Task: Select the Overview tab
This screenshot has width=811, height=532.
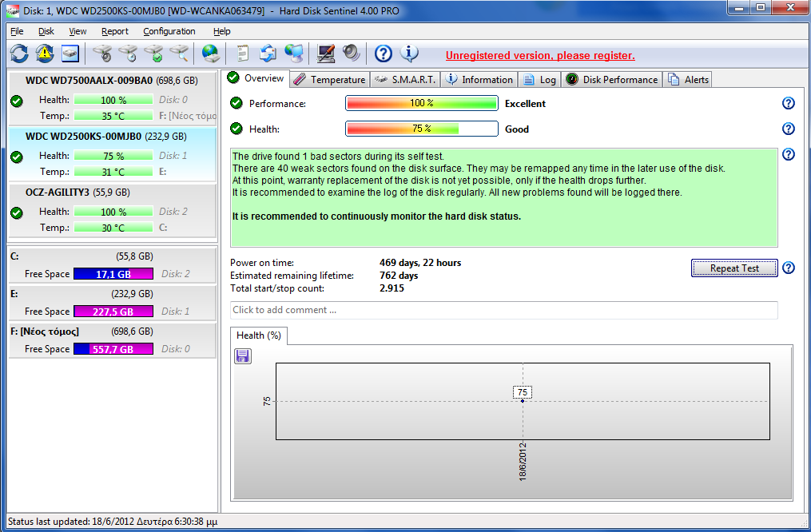Action: pyautogui.click(x=256, y=78)
